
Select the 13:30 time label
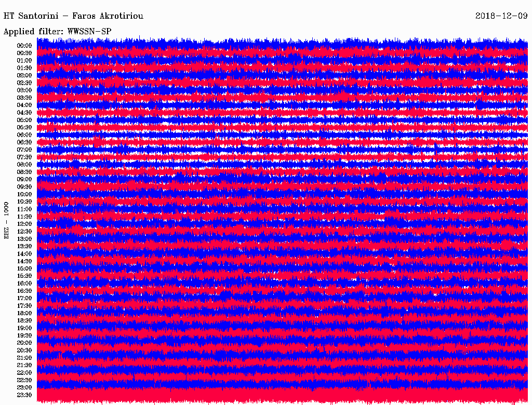pos(24,246)
